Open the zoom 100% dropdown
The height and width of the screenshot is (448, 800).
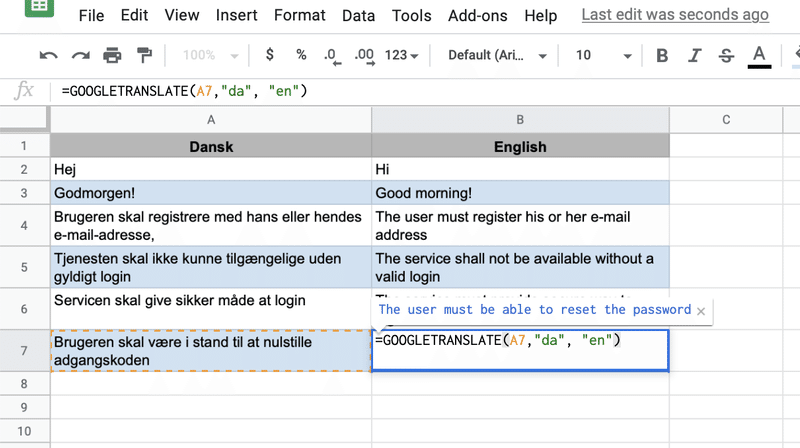pos(210,55)
